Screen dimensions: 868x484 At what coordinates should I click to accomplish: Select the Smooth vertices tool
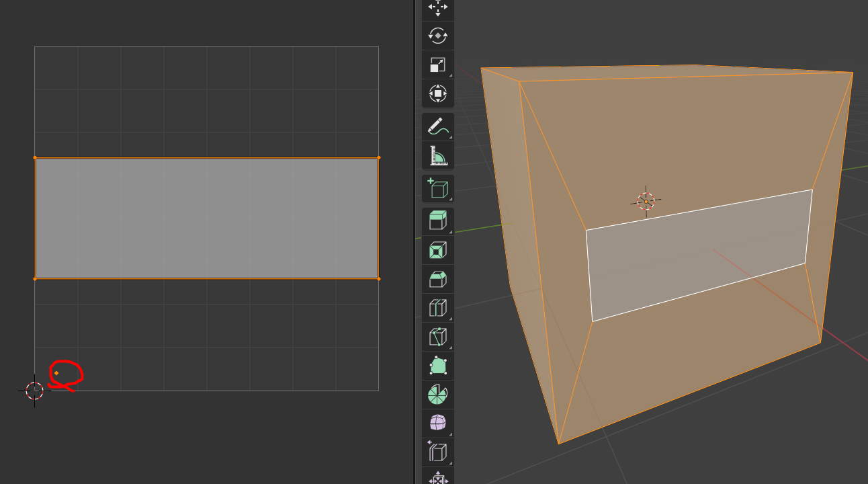pos(438,424)
